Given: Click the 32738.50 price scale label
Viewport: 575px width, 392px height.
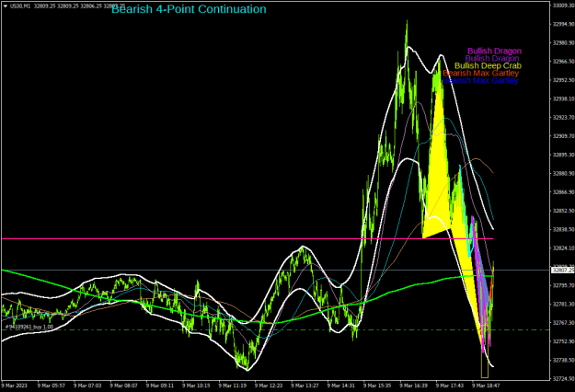Looking at the screenshot, I should coord(563,360).
